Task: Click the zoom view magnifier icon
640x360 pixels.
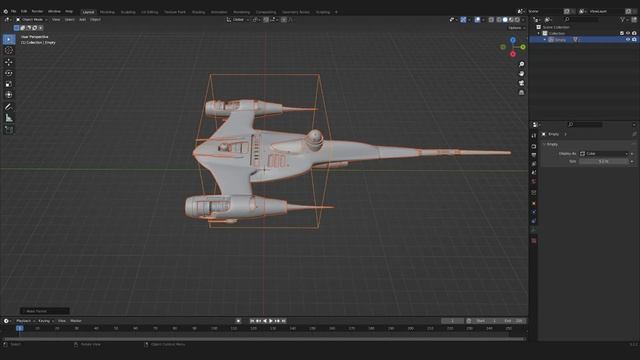Action: (x=521, y=64)
